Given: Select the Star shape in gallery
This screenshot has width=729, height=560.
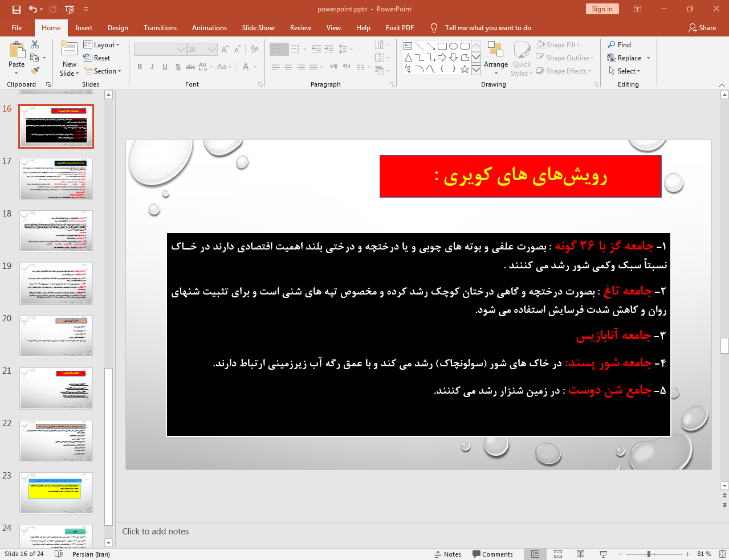Looking at the screenshot, I should pyautogui.click(x=465, y=69).
